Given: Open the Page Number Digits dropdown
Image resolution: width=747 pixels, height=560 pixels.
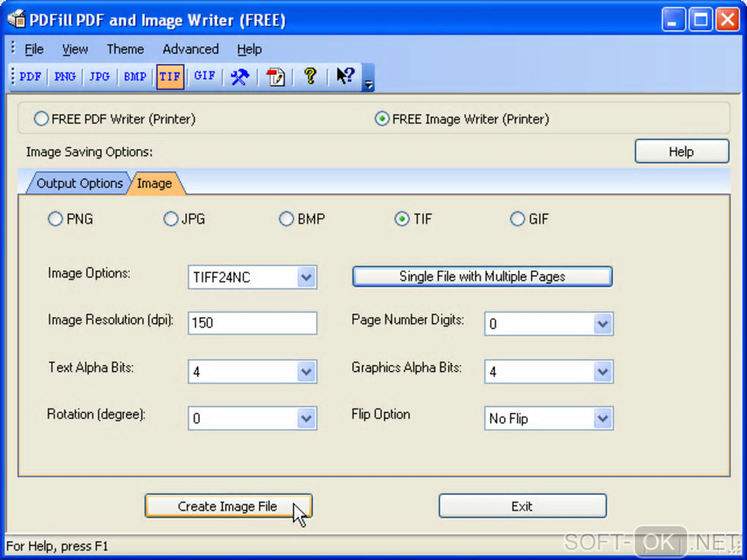Looking at the screenshot, I should (603, 324).
